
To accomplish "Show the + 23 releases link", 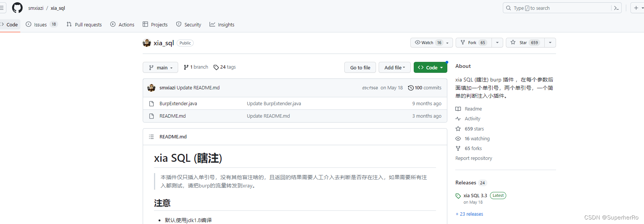I will tap(469, 214).
